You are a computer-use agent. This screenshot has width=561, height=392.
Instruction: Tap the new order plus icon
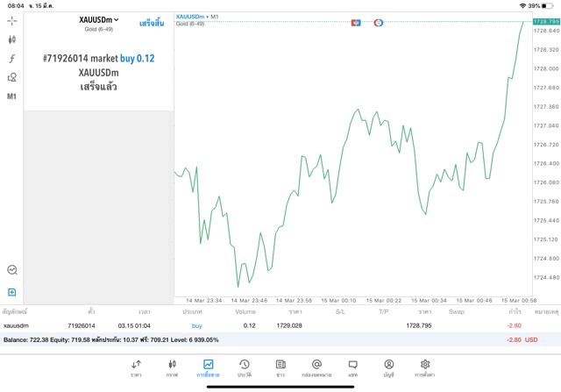coord(11,292)
